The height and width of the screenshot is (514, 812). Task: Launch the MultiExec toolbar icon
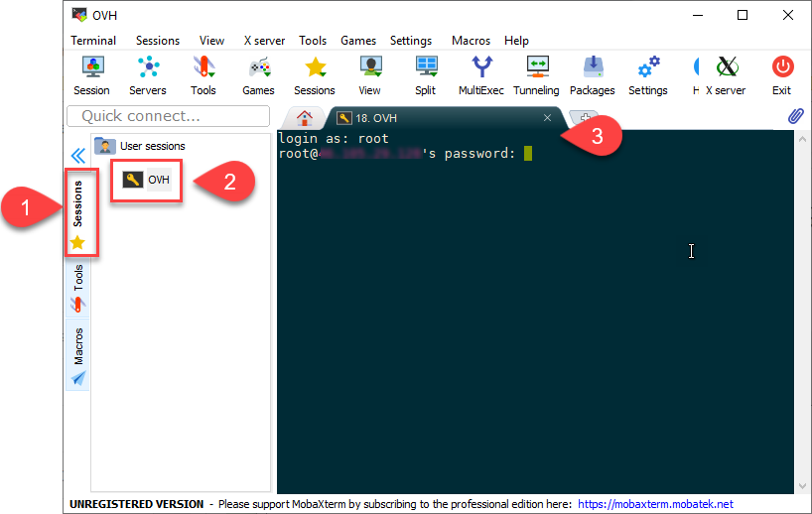(481, 75)
